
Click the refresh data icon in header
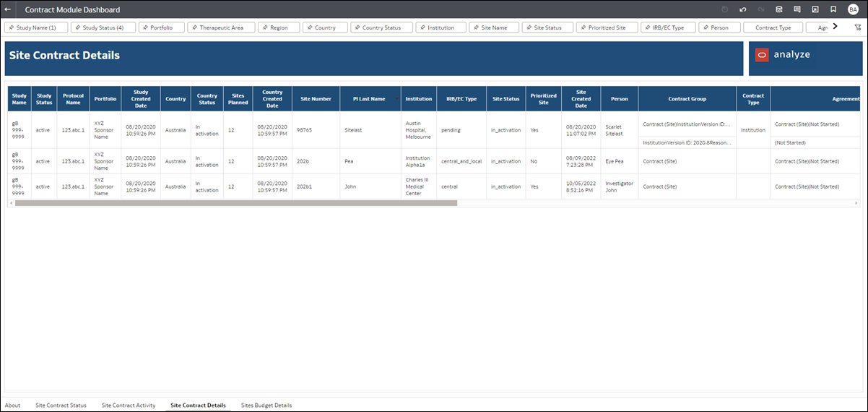(x=779, y=10)
